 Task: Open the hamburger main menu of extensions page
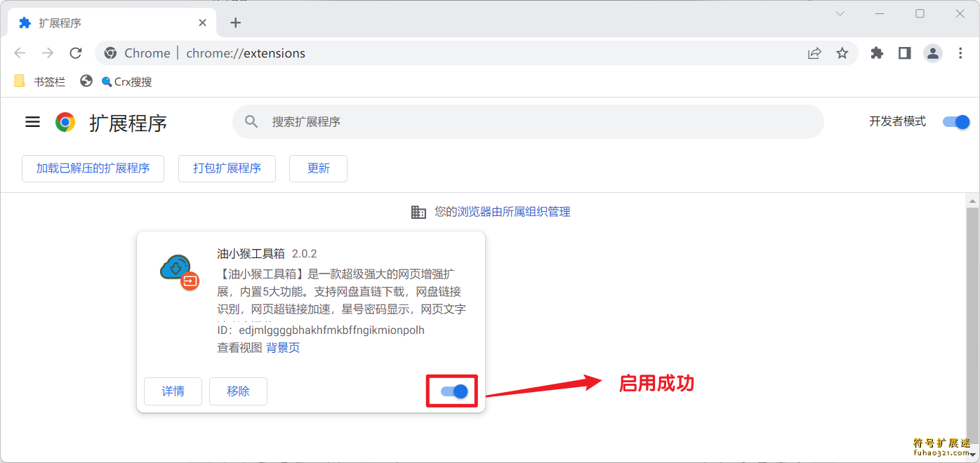click(33, 122)
